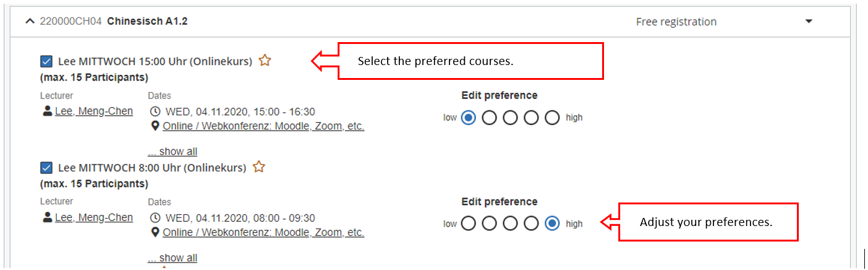Set 8:00 course preference to lowest
This screenshot has width=868, height=270.
[x=468, y=224]
